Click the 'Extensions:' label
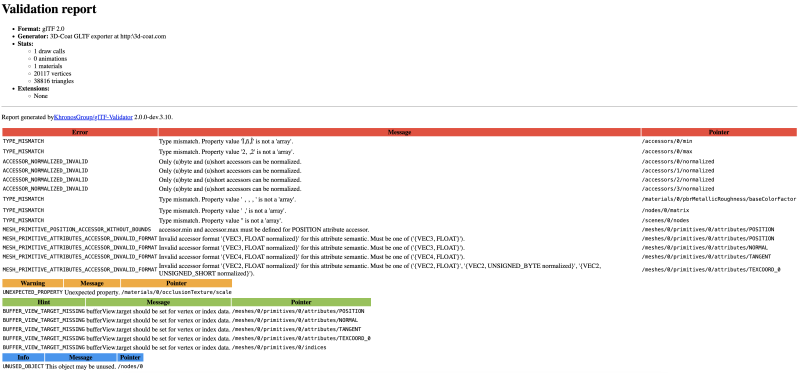800x373 pixels. point(33,88)
